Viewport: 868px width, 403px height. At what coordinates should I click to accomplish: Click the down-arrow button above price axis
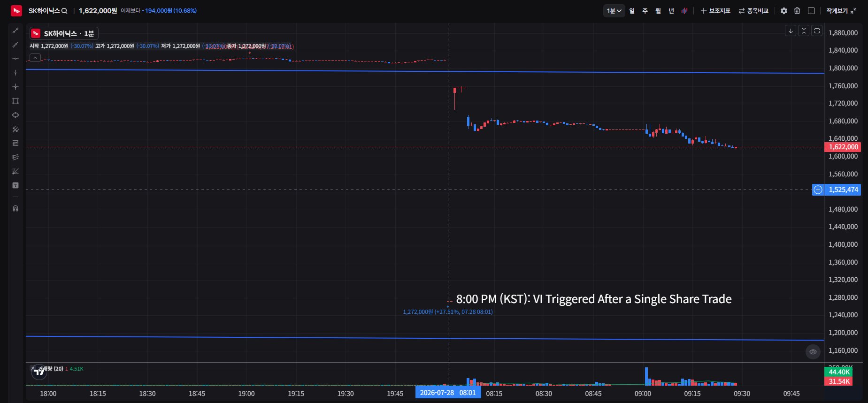click(x=791, y=31)
